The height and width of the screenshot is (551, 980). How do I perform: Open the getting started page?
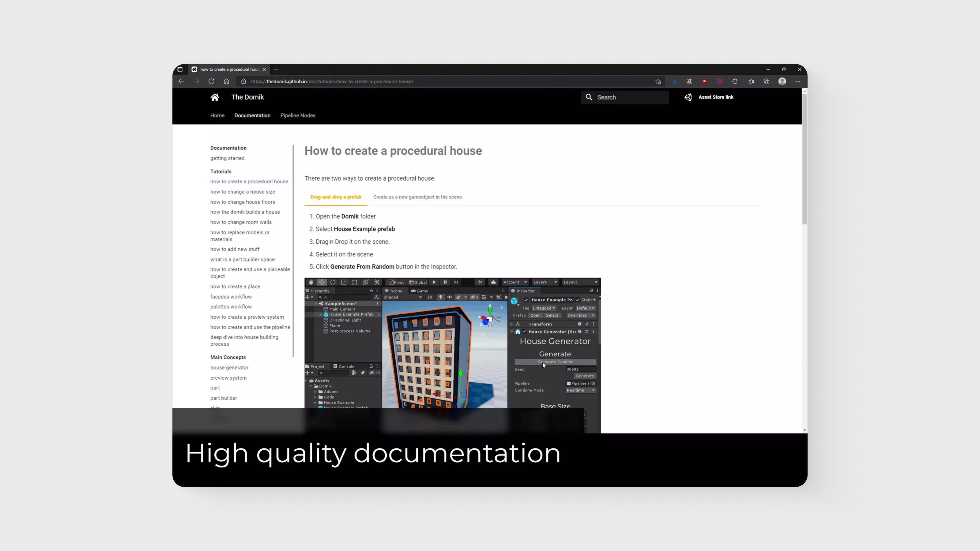coord(227,159)
